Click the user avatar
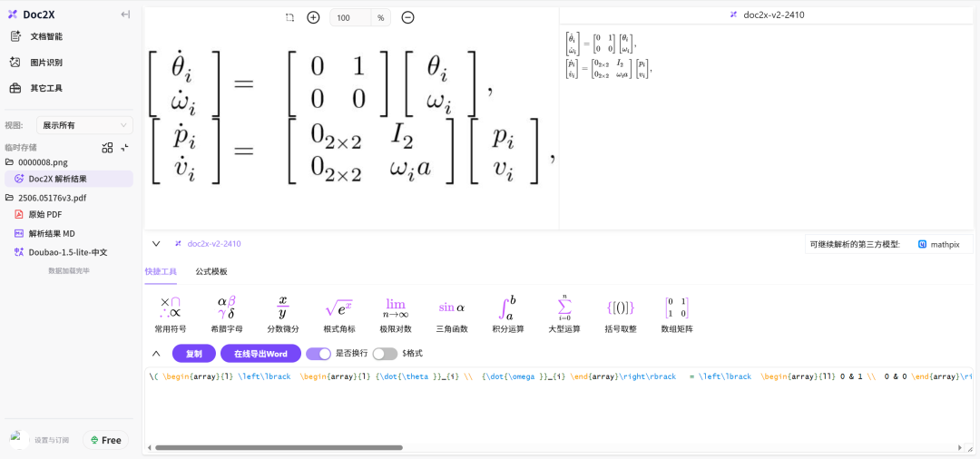Screen dimensions: 980x459 point(19,440)
